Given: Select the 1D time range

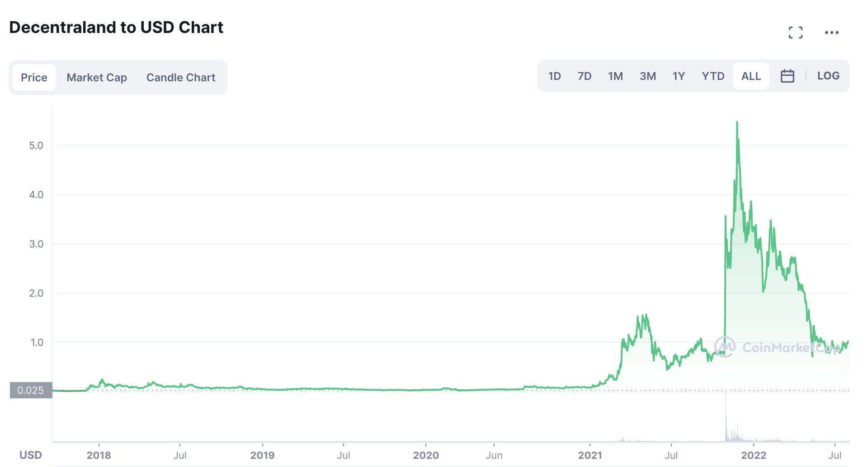Looking at the screenshot, I should coord(554,76).
